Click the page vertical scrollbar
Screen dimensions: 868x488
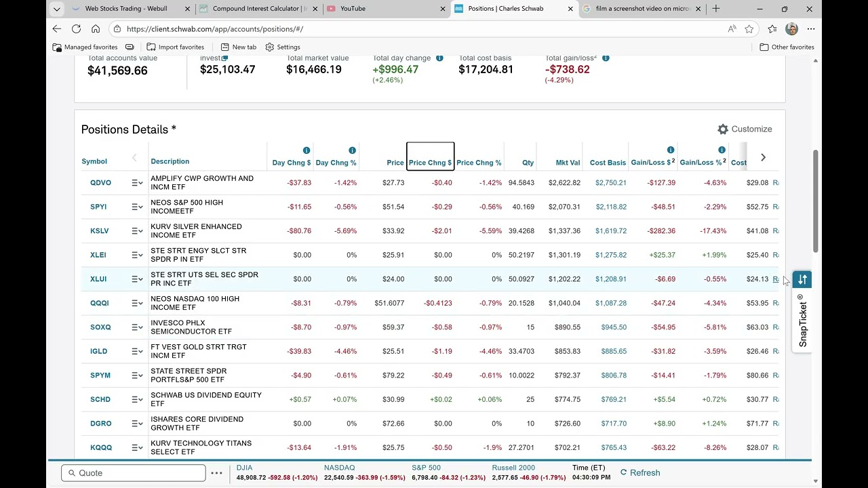click(x=816, y=201)
